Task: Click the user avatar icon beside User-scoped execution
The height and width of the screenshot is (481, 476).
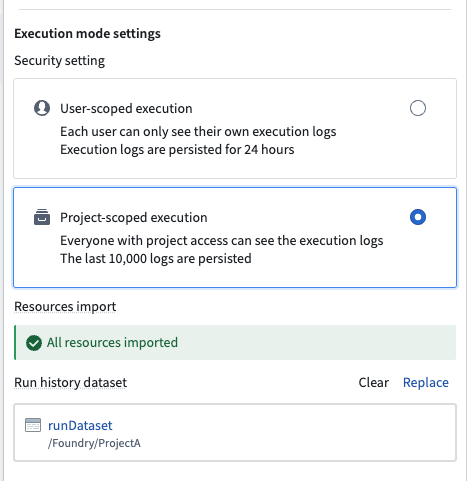Action: click(x=42, y=108)
